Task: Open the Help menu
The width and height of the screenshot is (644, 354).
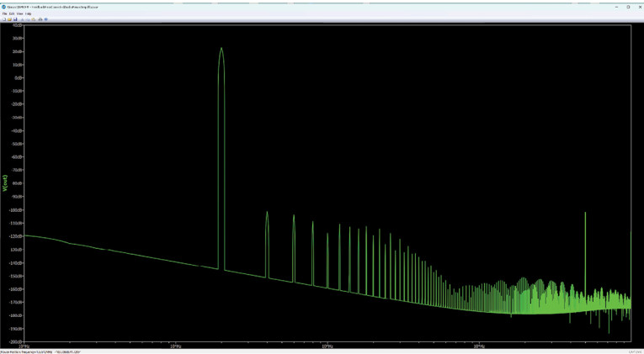Action: (x=28, y=13)
